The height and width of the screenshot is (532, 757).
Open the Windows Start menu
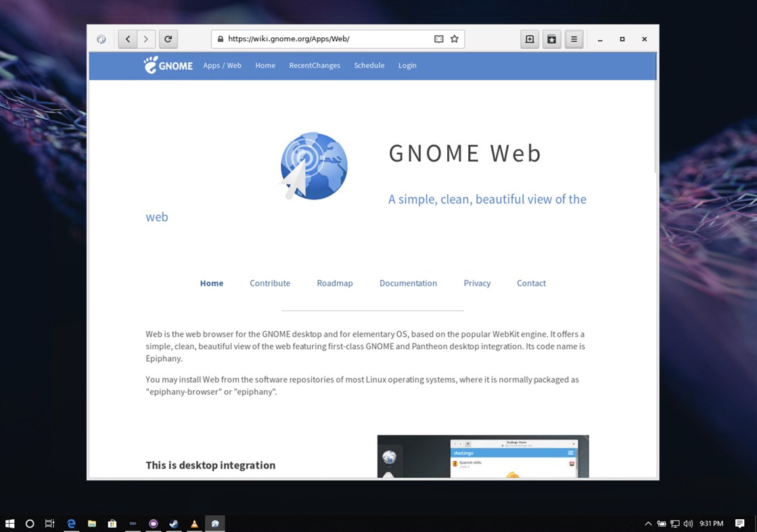tap(9, 523)
